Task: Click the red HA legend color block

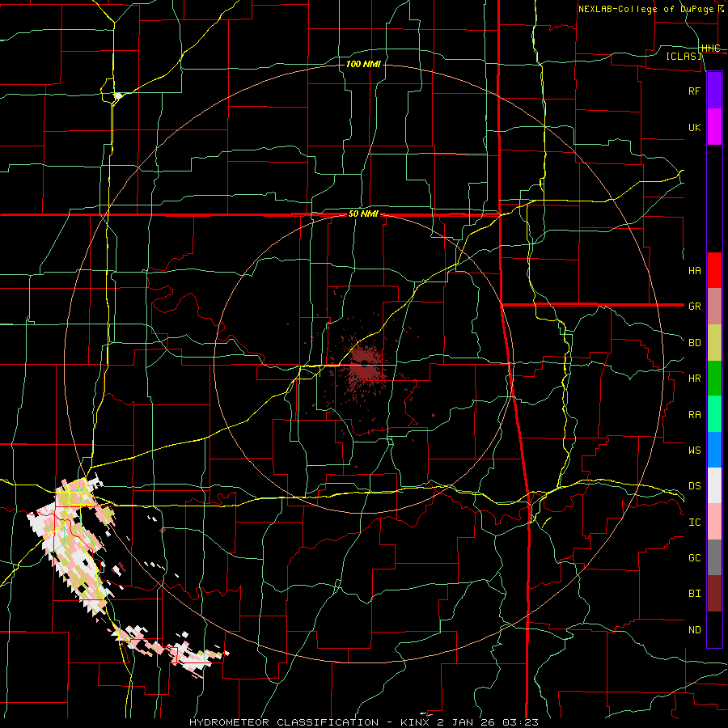Action: (x=714, y=270)
